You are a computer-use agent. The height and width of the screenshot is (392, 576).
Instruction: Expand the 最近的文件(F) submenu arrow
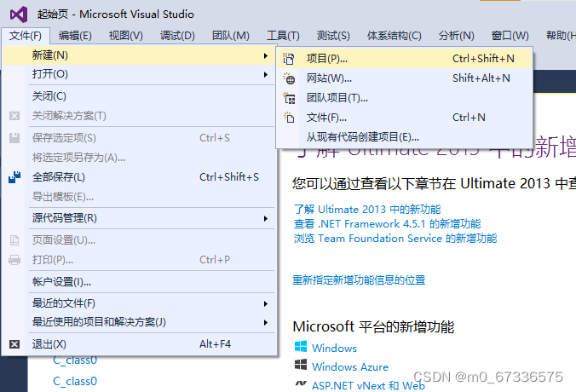[266, 304]
